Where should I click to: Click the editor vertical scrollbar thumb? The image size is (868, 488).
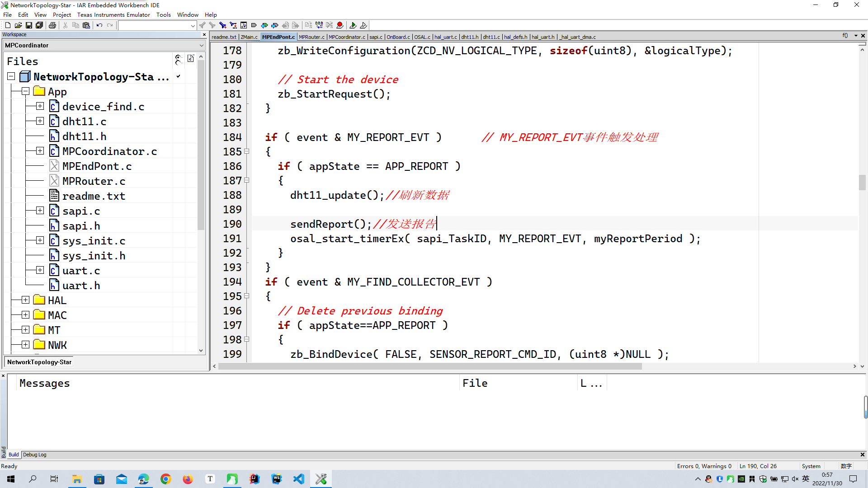click(x=862, y=183)
